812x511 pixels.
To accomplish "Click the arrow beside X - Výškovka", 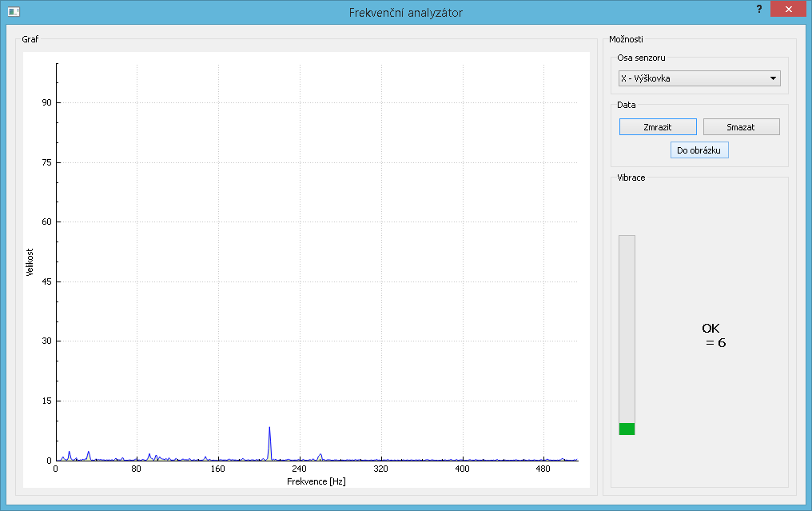I will [x=773, y=78].
